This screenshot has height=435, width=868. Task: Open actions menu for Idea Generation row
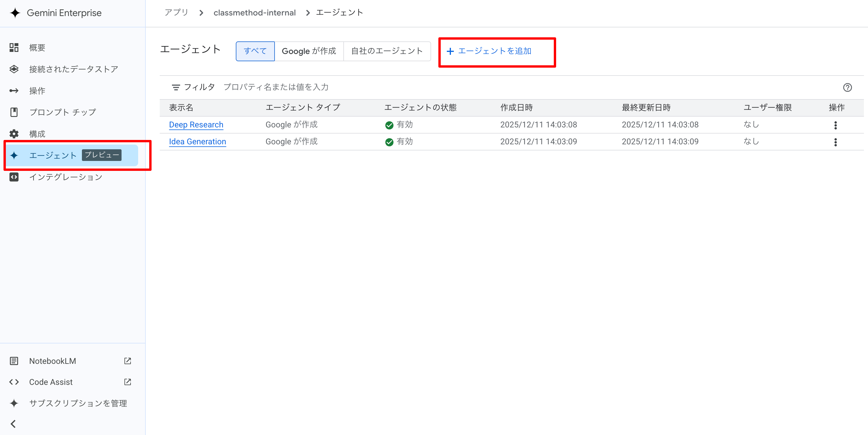pyautogui.click(x=835, y=142)
